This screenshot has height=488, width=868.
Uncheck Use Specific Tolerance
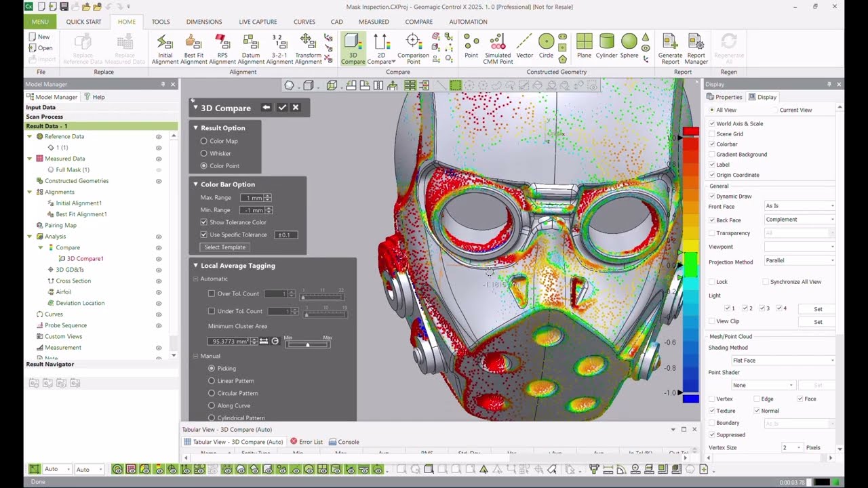tap(204, 235)
